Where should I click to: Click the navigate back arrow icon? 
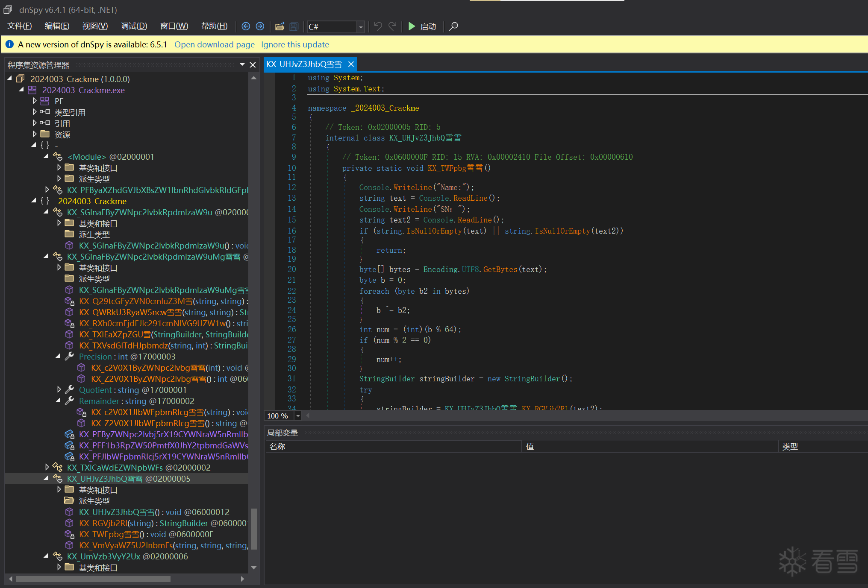(x=246, y=26)
